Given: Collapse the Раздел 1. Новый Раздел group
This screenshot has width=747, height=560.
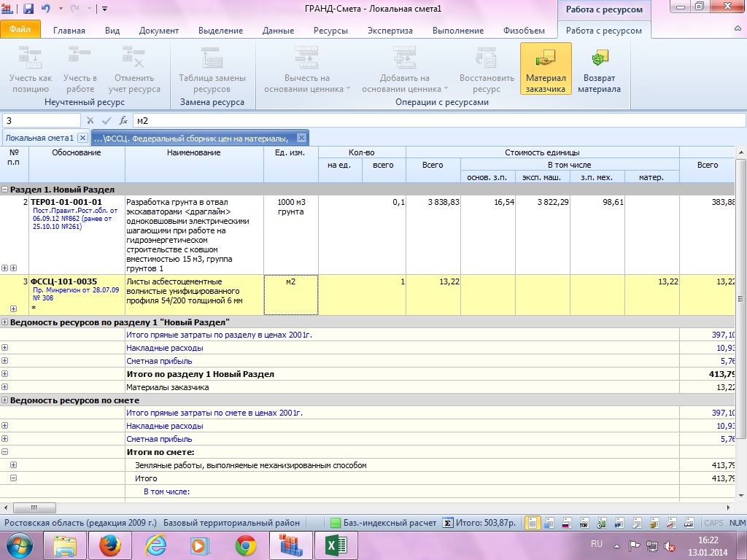Looking at the screenshot, I should click(x=5, y=190).
